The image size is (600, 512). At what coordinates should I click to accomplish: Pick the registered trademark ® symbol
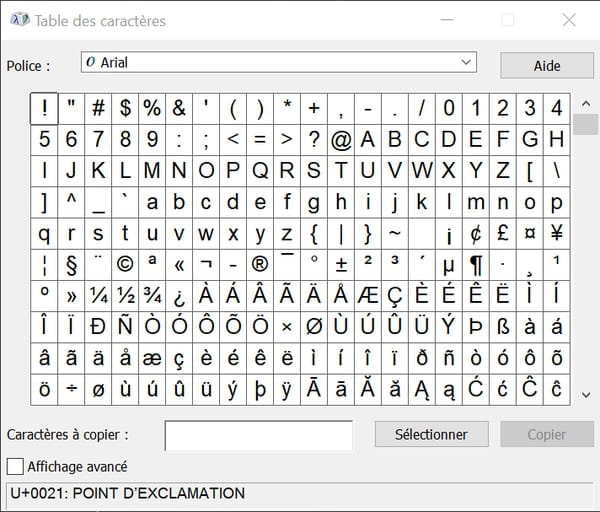(260, 265)
